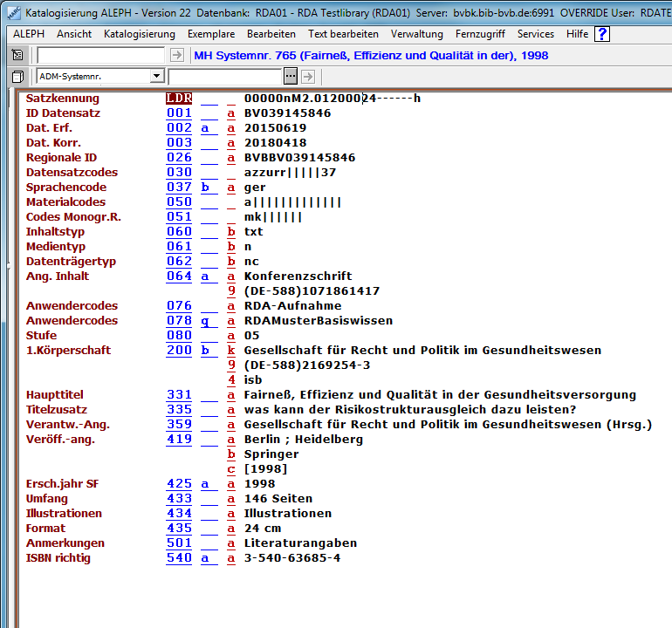Click the arrow button after the top search field

[176, 55]
